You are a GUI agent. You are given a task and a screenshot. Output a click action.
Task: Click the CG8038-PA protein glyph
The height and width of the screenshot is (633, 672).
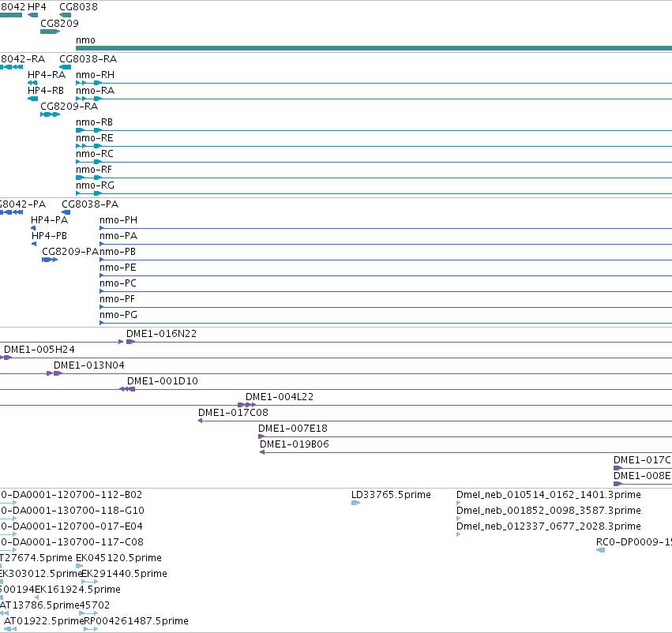click(x=66, y=212)
